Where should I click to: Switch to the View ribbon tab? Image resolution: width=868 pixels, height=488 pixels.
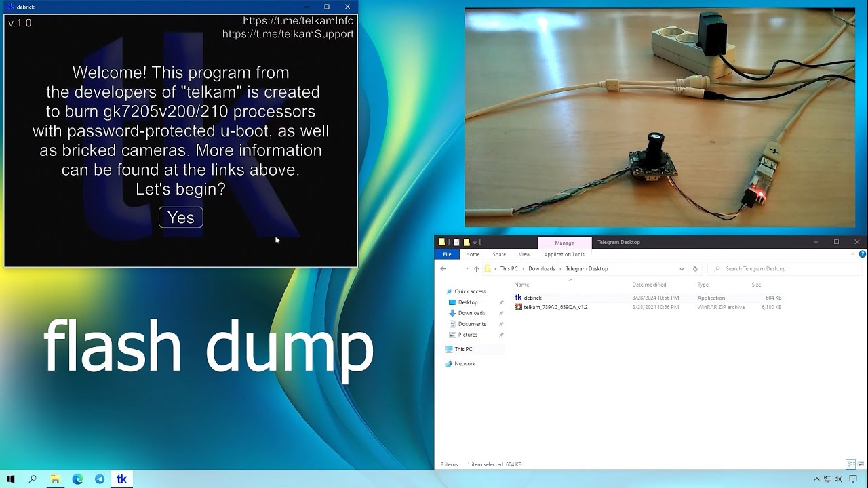coord(524,254)
